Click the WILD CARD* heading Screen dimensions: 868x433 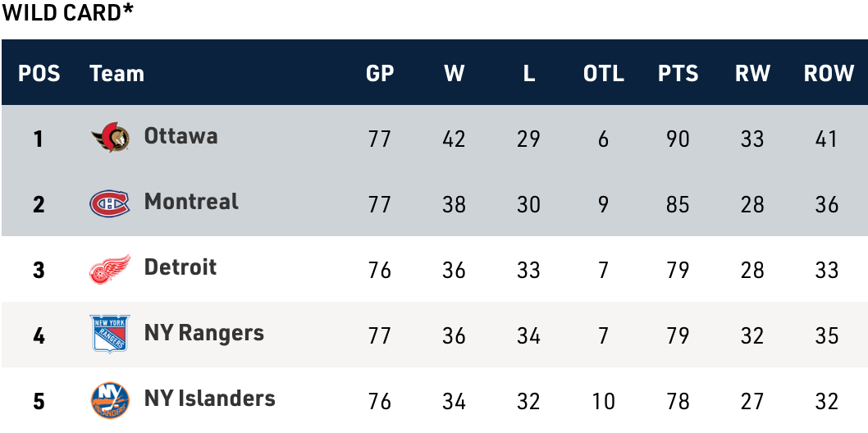[68, 12]
